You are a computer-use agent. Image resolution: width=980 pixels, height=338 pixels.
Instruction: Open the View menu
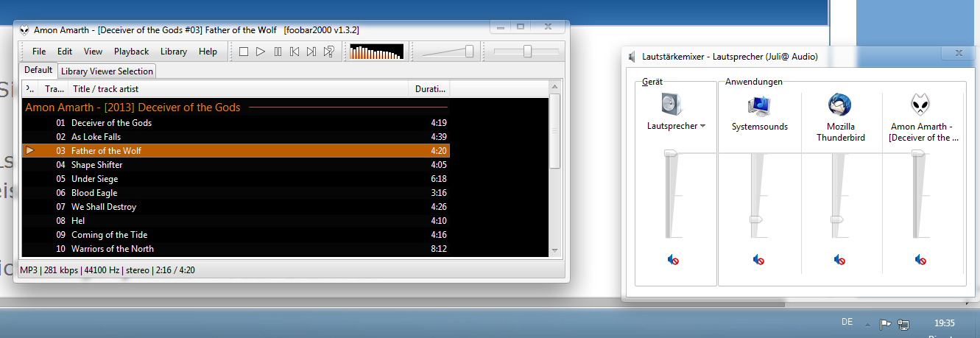(93, 52)
